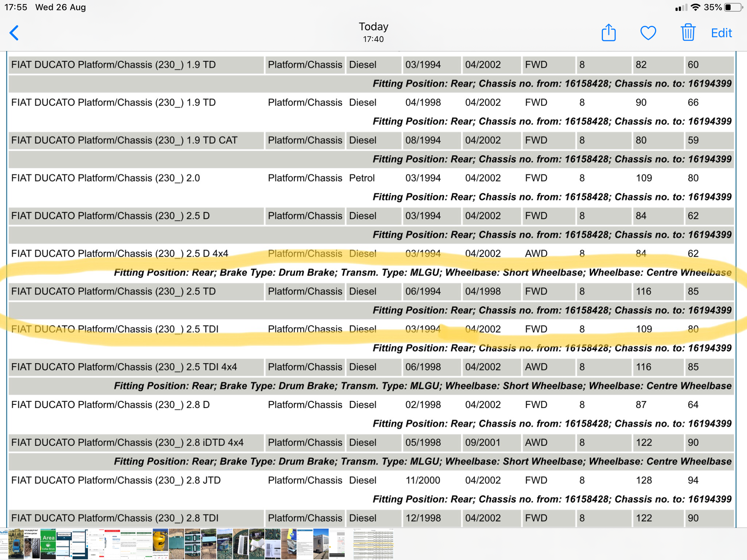Screen dimensions: 747x560
Task: Click 'AWD' in the 2.5 D 4x4 row
Action: coord(536,253)
